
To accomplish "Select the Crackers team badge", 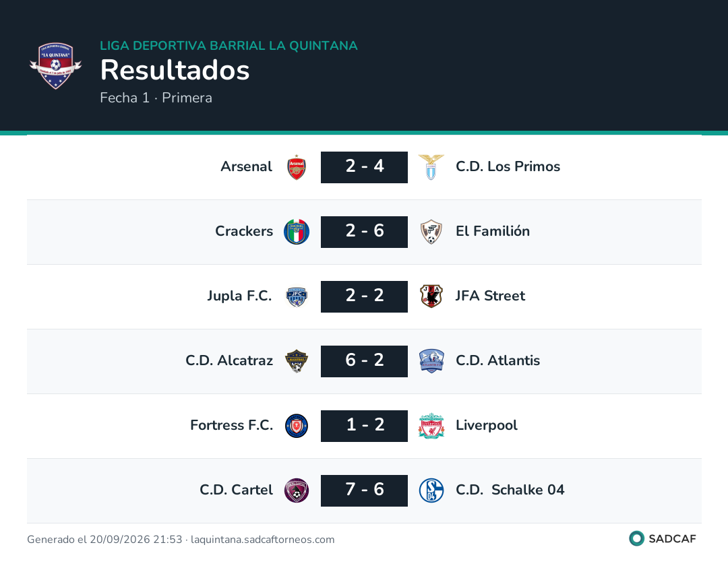I will [x=296, y=232].
